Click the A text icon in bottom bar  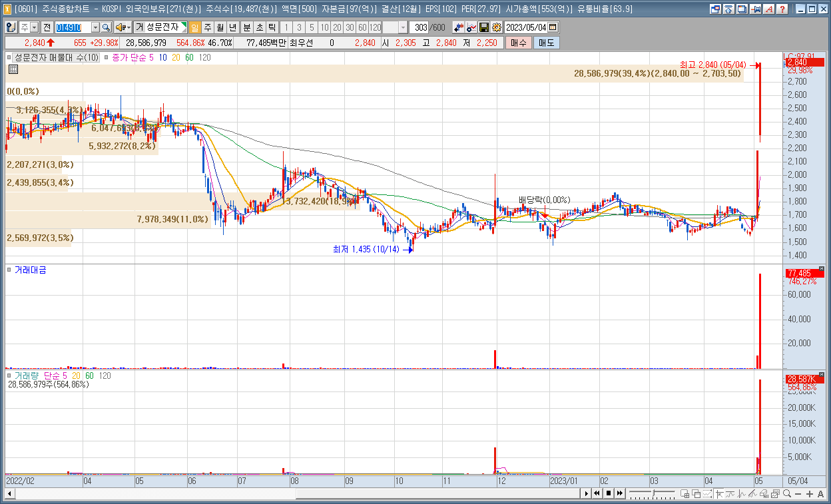coord(821,493)
